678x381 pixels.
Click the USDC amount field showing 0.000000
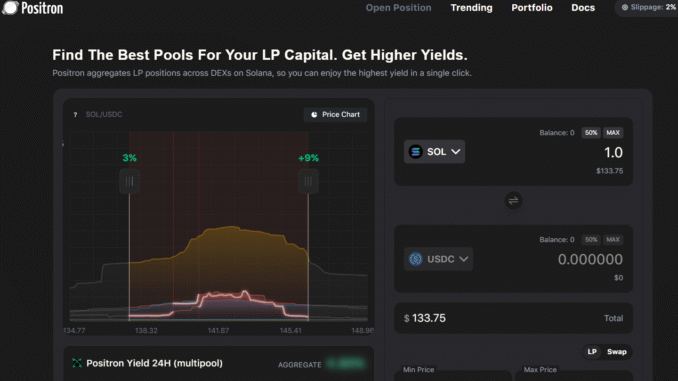point(590,259)
